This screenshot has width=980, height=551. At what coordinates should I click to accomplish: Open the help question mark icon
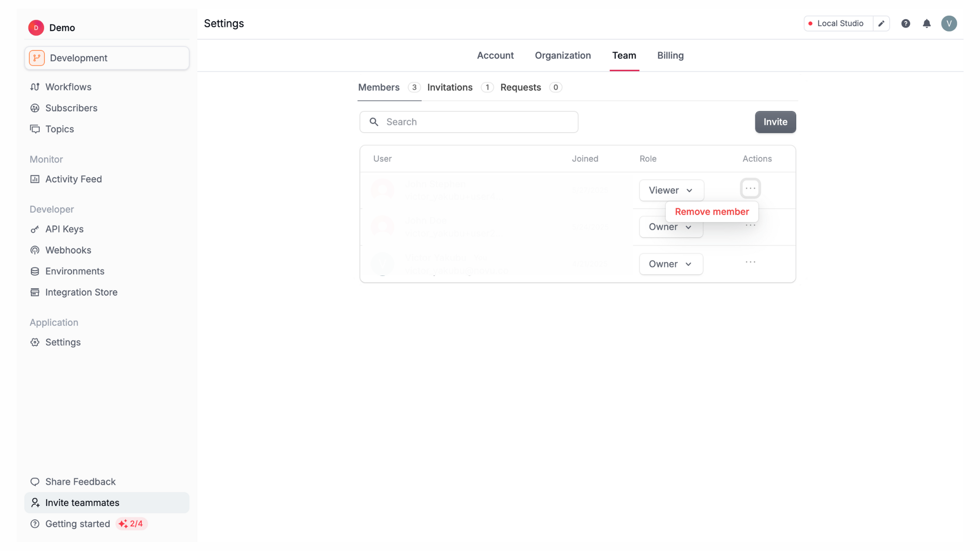(905, 23)
